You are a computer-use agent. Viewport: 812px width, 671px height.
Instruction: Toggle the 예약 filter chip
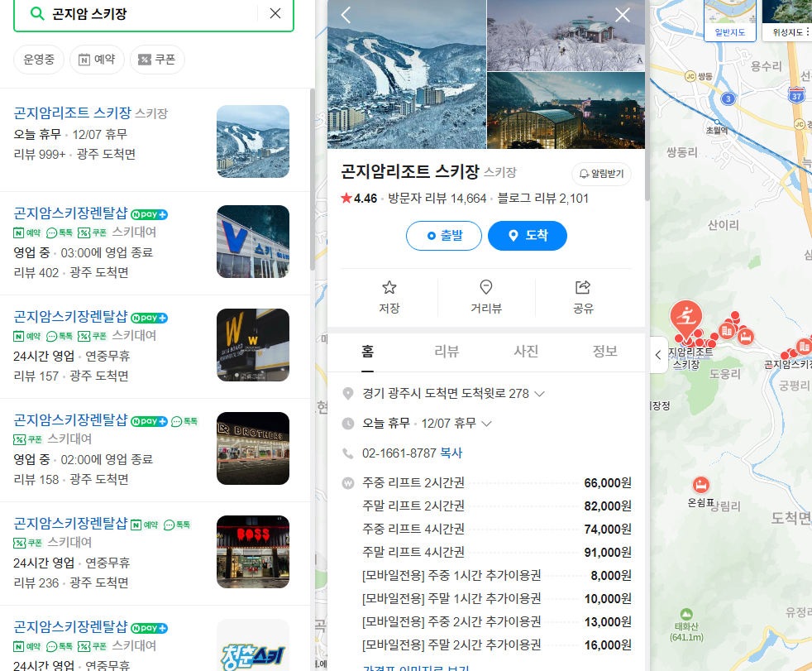tap(97, 60)
